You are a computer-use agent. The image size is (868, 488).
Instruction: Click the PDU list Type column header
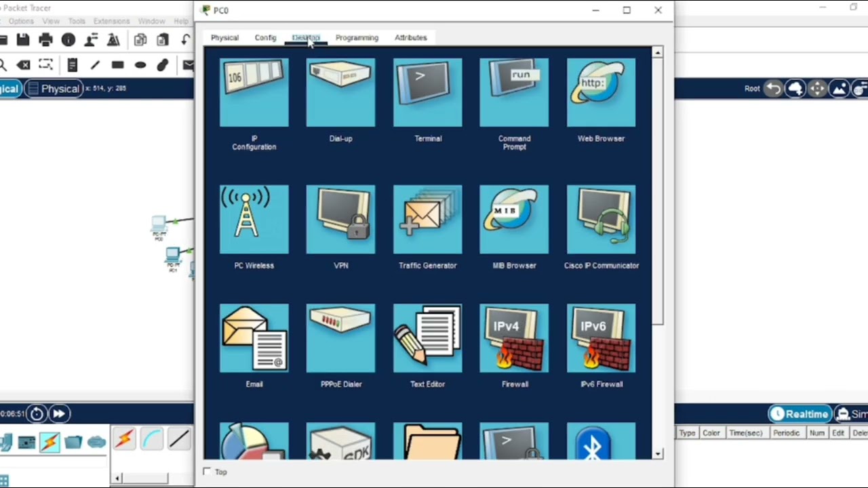(x=687, y=433)
